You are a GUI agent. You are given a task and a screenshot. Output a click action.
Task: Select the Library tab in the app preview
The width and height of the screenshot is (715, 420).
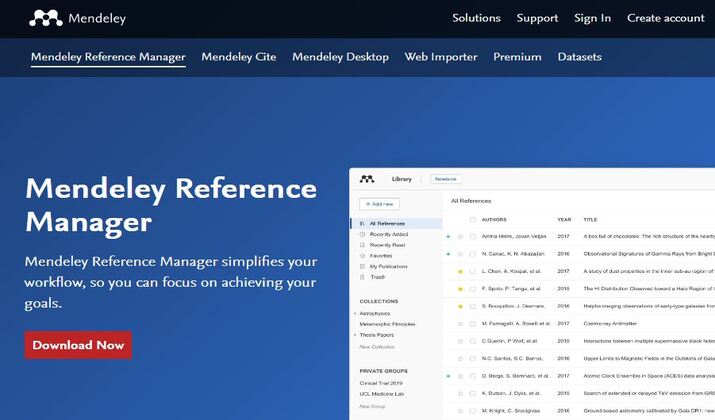coord(401,179)
